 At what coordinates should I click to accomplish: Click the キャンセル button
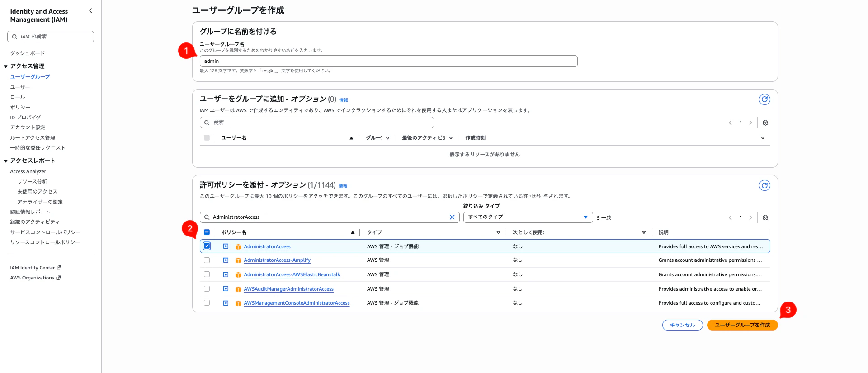pos(682,325)
